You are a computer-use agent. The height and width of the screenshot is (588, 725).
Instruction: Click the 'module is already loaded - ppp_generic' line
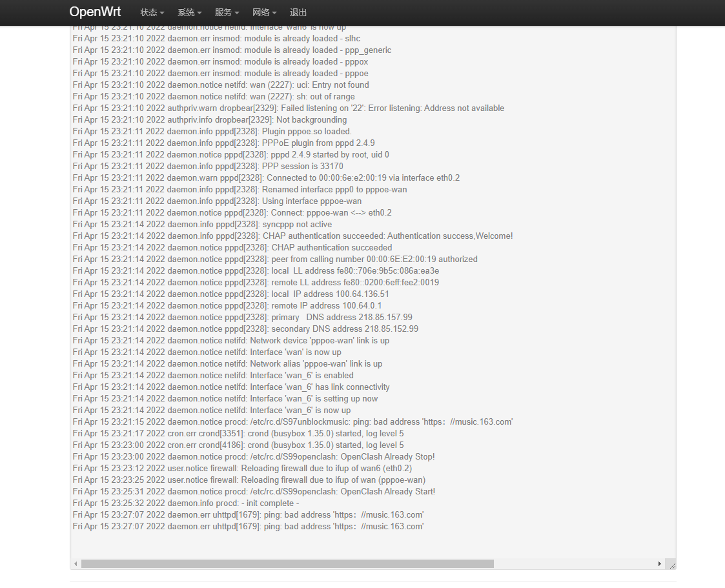click(x=232, y=50)
